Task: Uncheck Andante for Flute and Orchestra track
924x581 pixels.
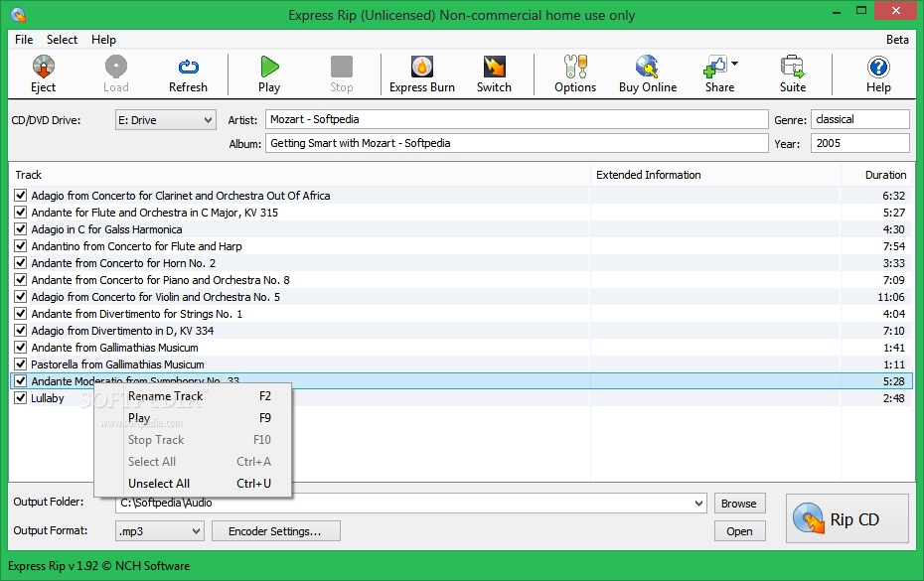Action: coord(21,213)
